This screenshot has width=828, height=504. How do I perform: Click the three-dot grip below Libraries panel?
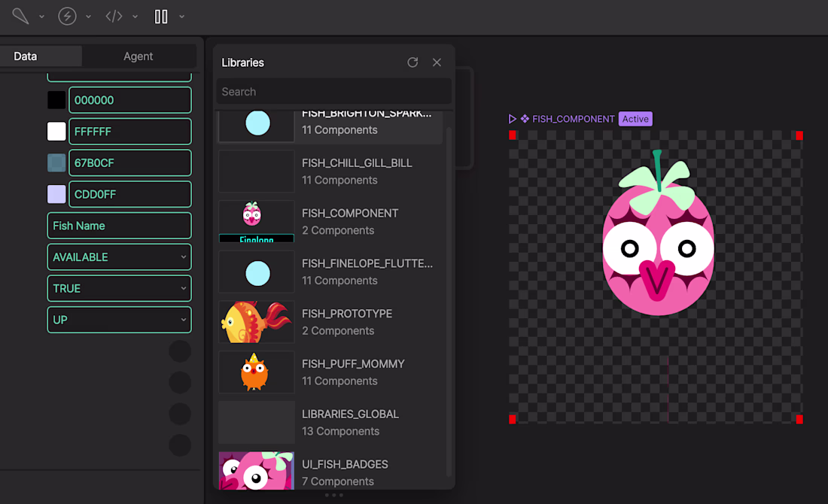click(x=333, y=495)
